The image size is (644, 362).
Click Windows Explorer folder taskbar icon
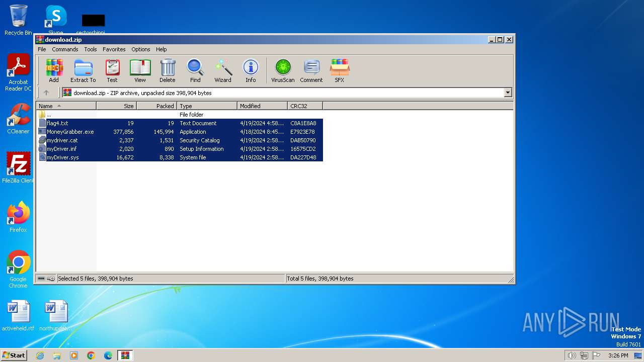57,355
